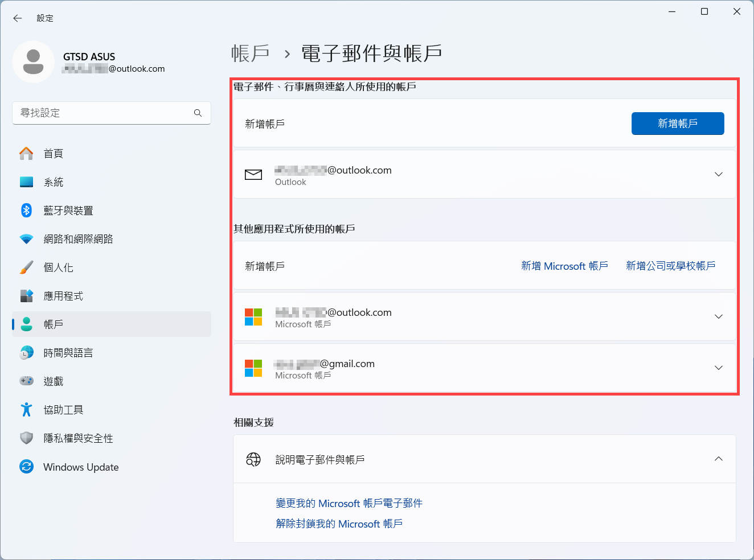This screenshot has height=560, width=754.
Task: Open Windows Update settings
Action: click(x=112, y=467)
